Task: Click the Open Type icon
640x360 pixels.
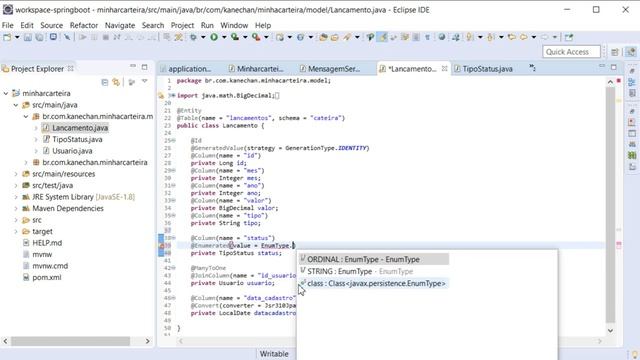Action: click(x=323, y=37)
